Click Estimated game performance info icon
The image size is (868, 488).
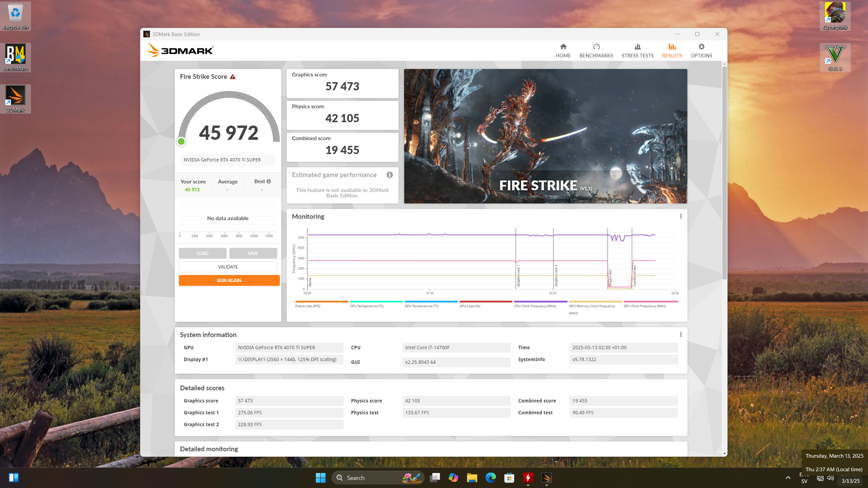tap(389, 175)
